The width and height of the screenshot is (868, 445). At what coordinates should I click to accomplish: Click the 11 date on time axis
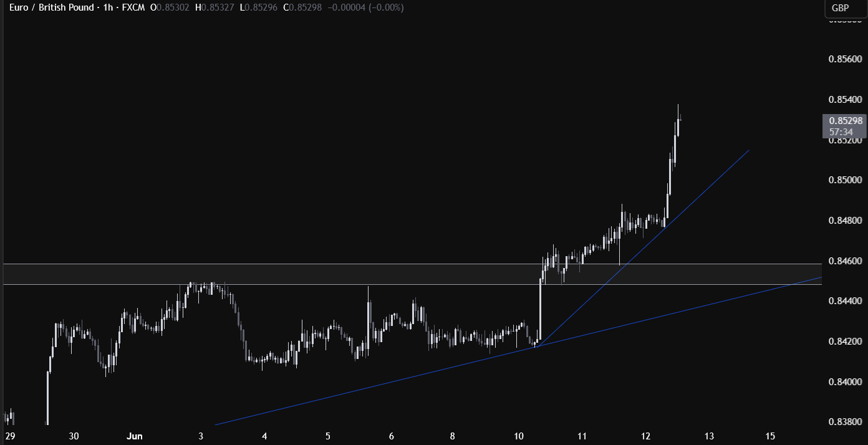[582, 436]
